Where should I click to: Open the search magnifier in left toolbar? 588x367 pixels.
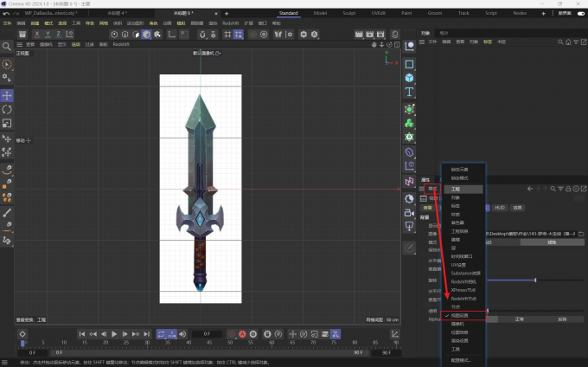click(7, 46)
